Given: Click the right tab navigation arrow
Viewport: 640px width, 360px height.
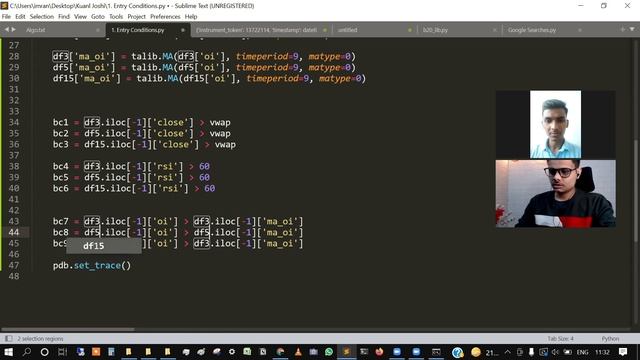Looking at the screenshot, I should coord(13,29).
